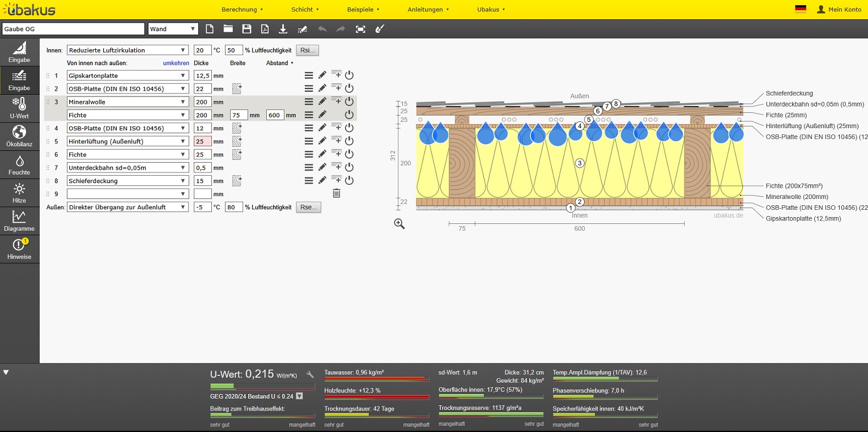This screenshot has width=868, height=432.
Task: Disable the Schieferdeckung layer via power icon
Action: coord(349,180)
